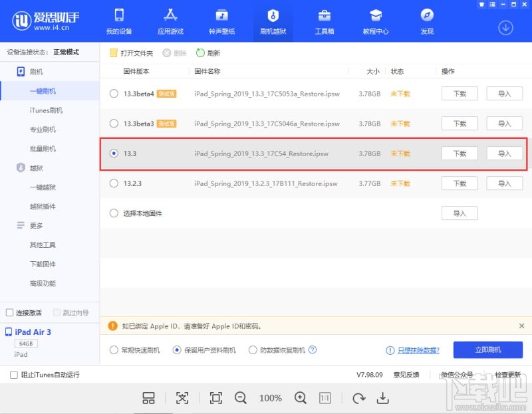Open the 只想抹除数据? link
532x414 pixels.
click(x=418, y=350)
